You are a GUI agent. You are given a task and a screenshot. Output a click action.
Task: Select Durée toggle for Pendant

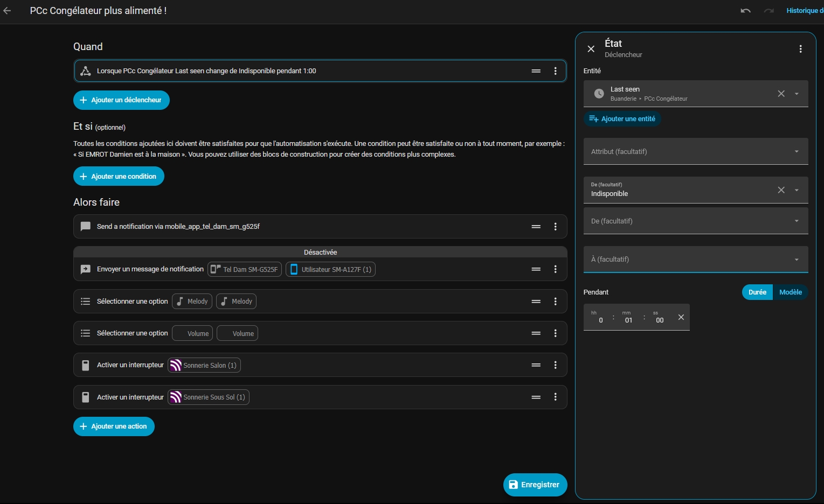[757, 292]
